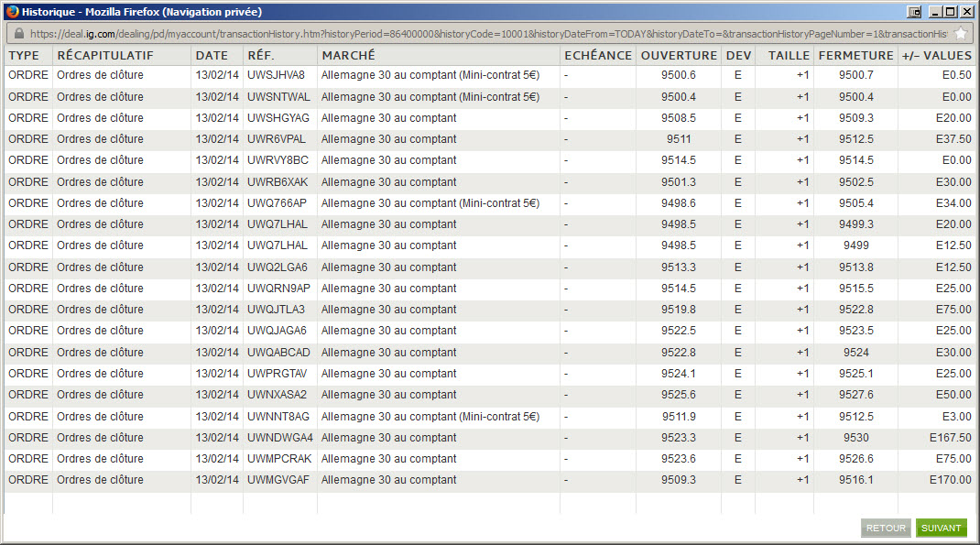Click the profit value E34.00
The image size is (980, 545).
point(953,203)
